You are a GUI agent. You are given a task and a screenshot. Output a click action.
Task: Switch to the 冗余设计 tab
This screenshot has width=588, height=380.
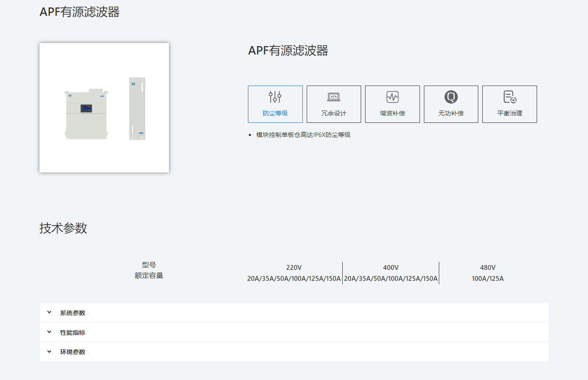pos(333,113)
